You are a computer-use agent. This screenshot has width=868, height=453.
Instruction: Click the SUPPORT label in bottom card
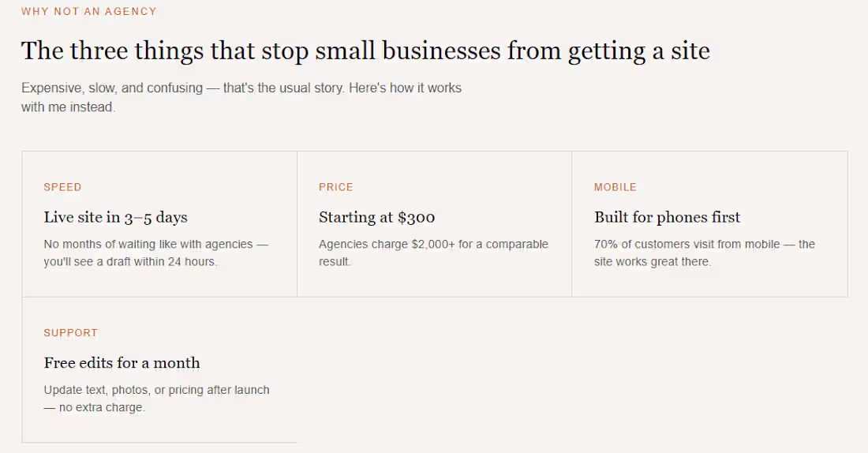(x=70, y=333)
